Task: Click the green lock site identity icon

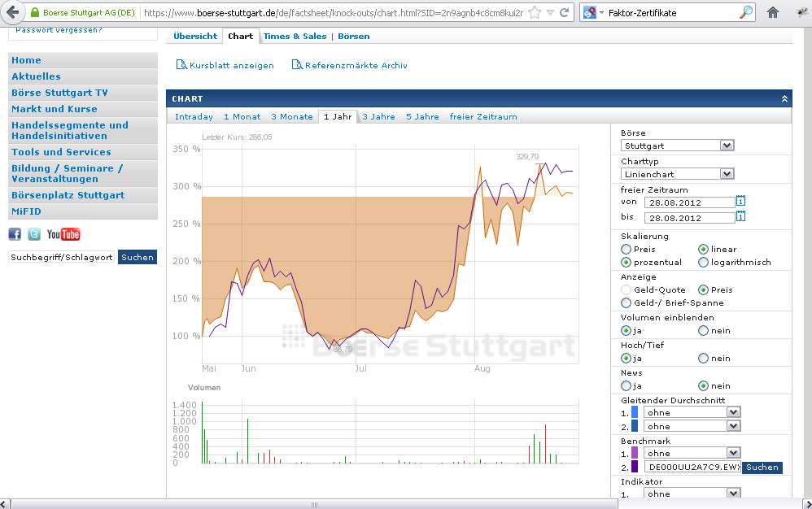Action: coord(35,12)
